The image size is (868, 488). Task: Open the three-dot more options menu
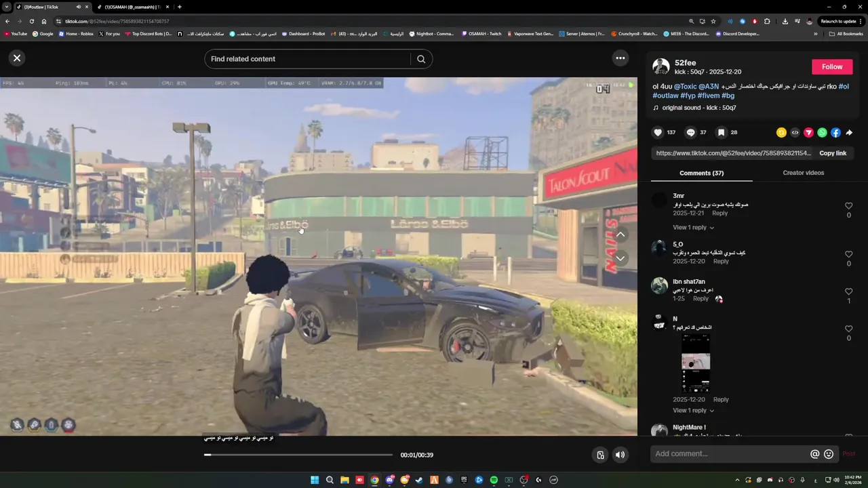pos(620,58)
